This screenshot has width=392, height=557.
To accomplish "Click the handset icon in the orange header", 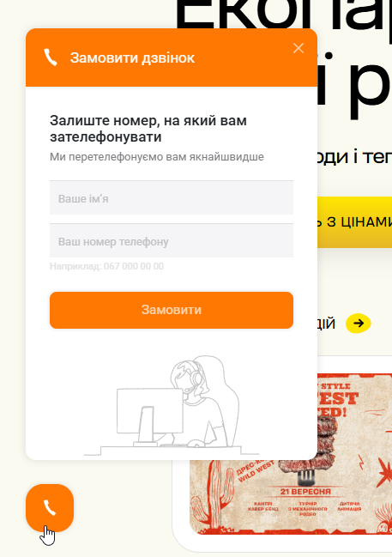I will 50,58.
